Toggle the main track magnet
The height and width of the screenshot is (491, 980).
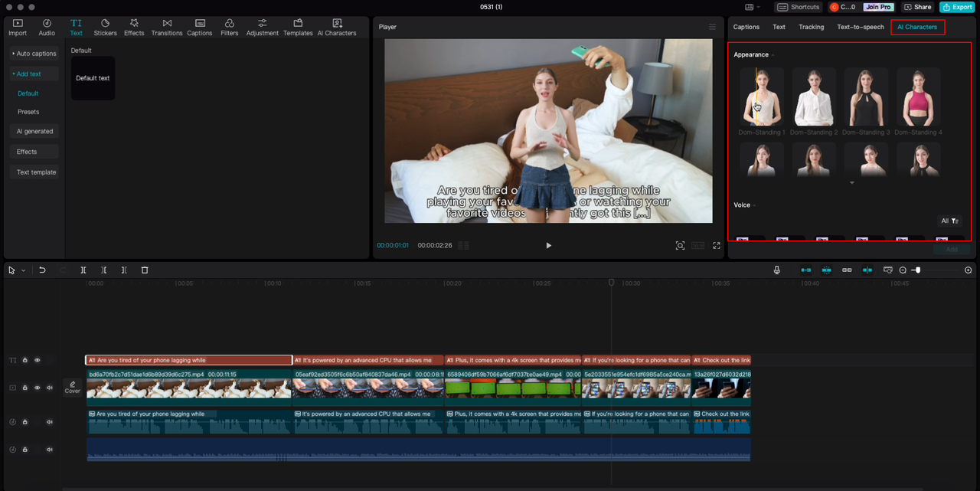pos(806,270)
